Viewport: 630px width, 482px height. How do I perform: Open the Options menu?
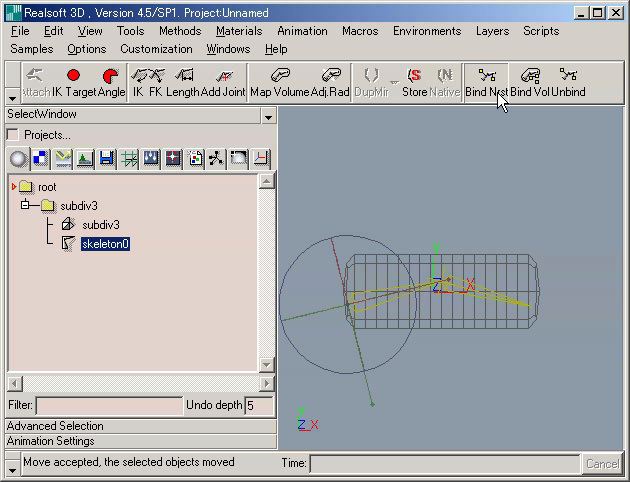(87, 49)
